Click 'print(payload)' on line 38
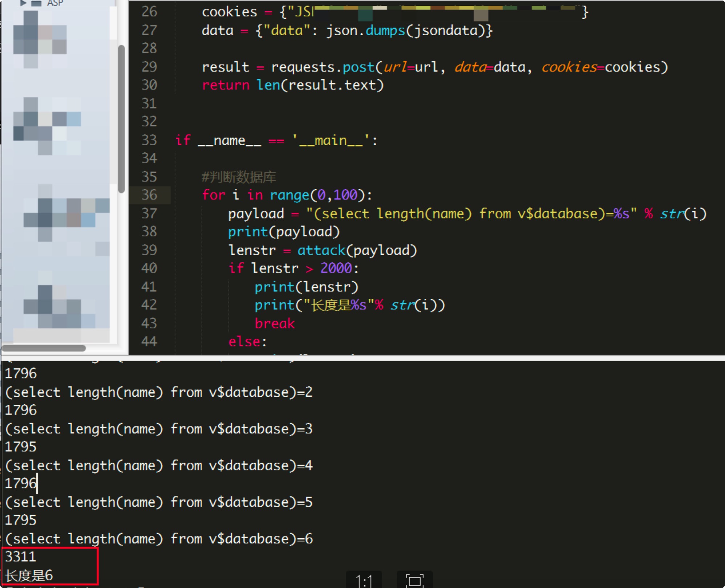The width and height of the screenshot is (725, 588). (284, 232)
